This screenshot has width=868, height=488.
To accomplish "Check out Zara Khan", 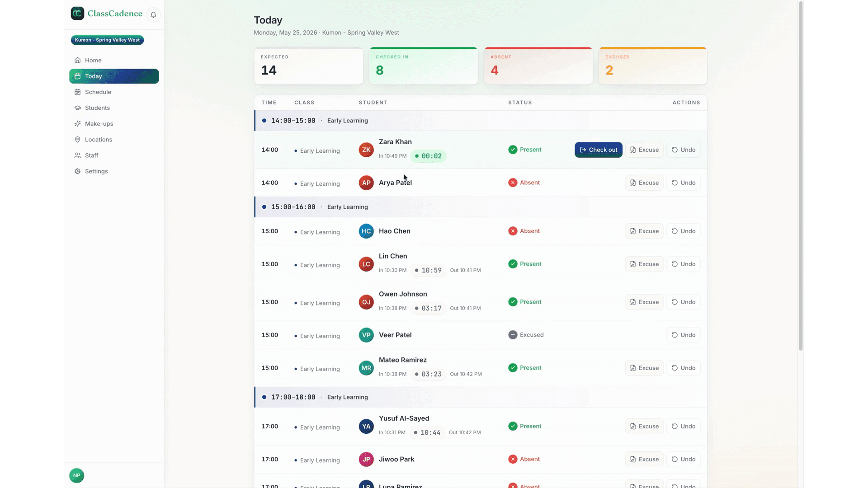I will pyautogui.click(x=599, y=150).
